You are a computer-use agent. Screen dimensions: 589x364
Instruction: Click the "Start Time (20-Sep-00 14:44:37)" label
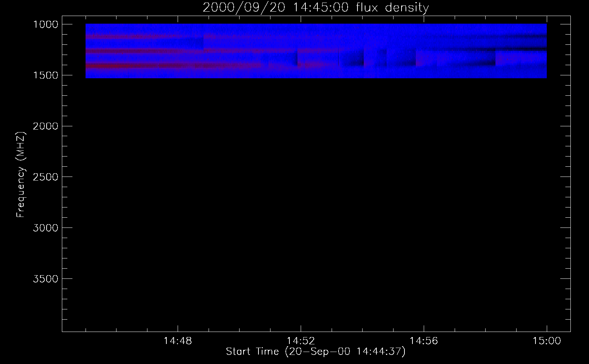pyautogui.click(x=316, y=352)
